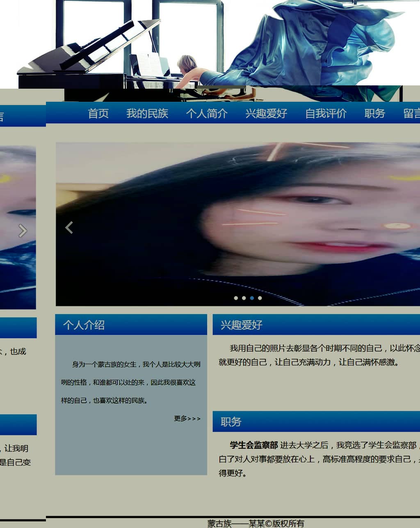
Task: Open the 首页 navigation item
Action: click(98, 113)
